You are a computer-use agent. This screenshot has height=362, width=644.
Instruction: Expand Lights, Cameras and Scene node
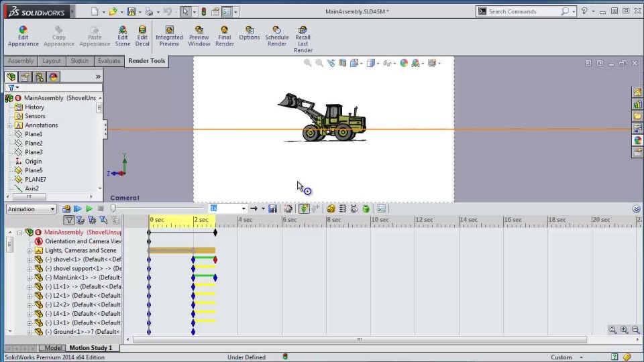29,251
